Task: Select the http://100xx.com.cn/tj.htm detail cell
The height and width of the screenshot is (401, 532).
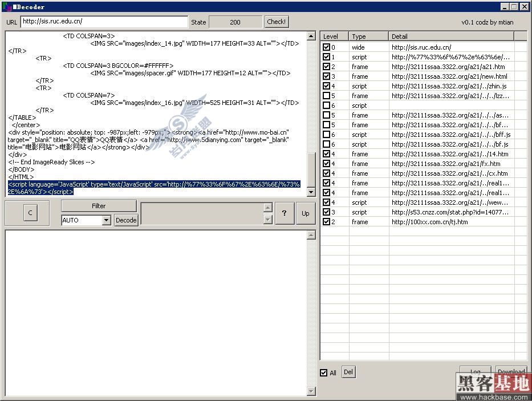Action: (x=451, y=222)
